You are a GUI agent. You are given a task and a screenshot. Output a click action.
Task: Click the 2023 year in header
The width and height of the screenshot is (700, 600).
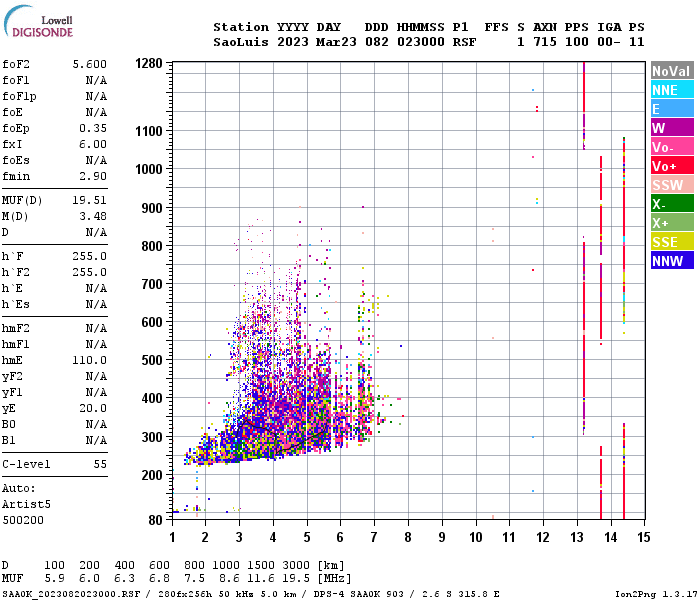pos(292,42)
